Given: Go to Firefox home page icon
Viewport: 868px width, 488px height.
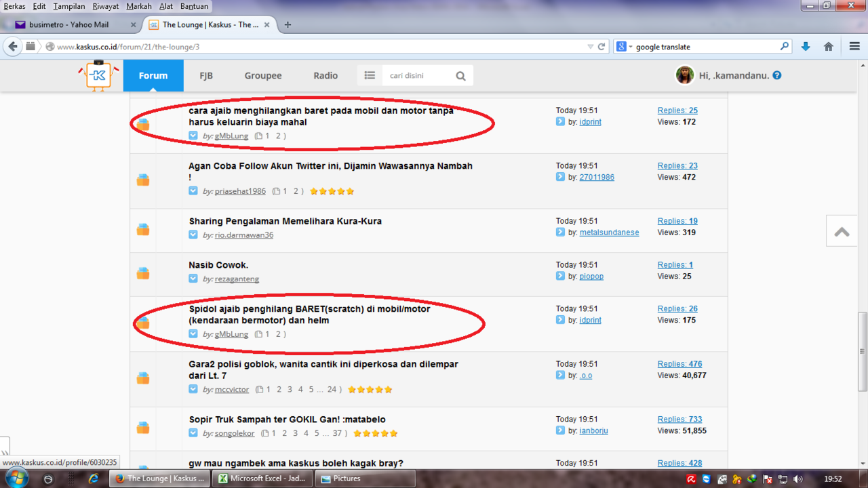Looking at the screenshot, I should [828, 47].
